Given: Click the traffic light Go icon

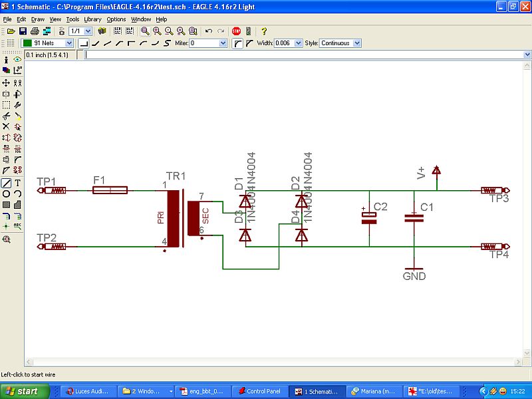Looking at the screenshot, I should pyautogui.click(x=248, y=31).
